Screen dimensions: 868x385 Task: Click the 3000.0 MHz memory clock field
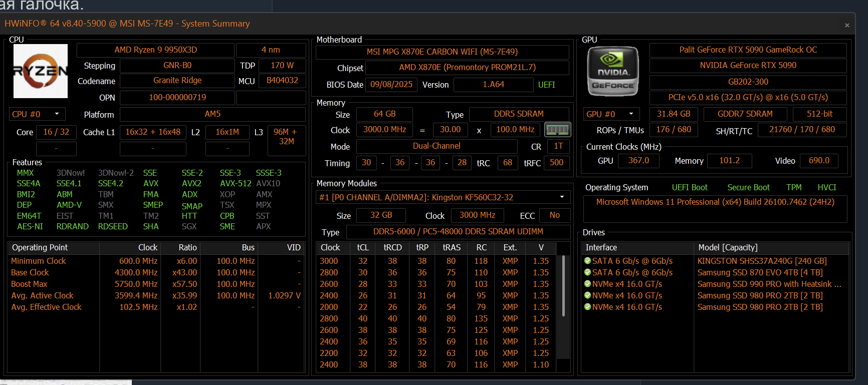click(384, 130)
